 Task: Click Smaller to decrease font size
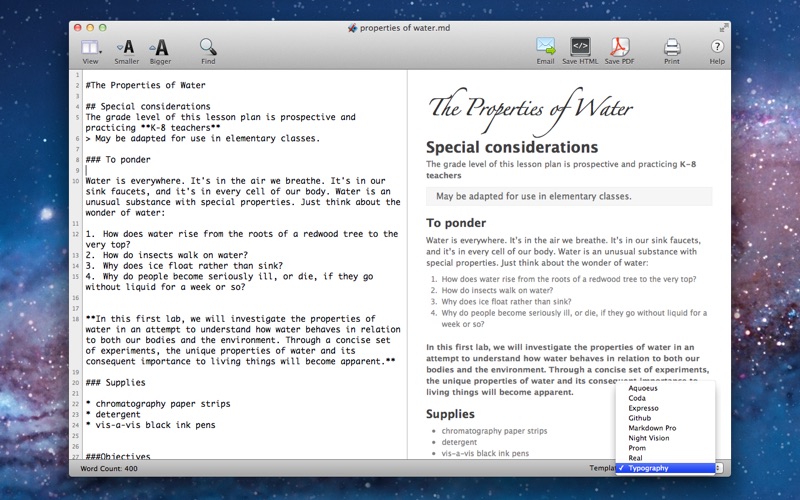click(x=126, y=52)
